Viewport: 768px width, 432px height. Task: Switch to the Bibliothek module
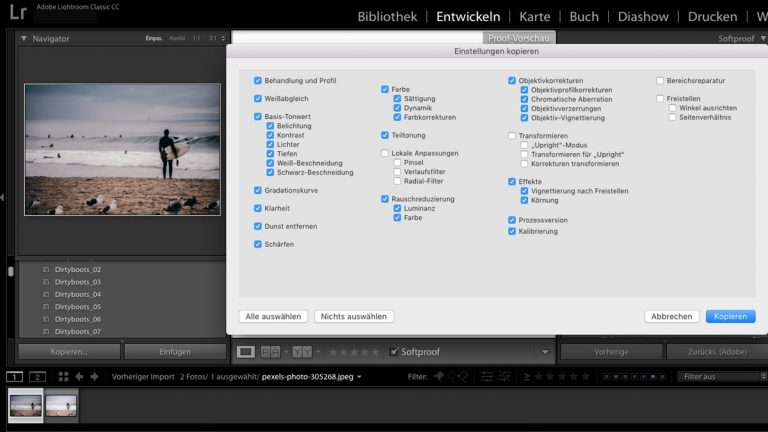click(x=387, y=17)
